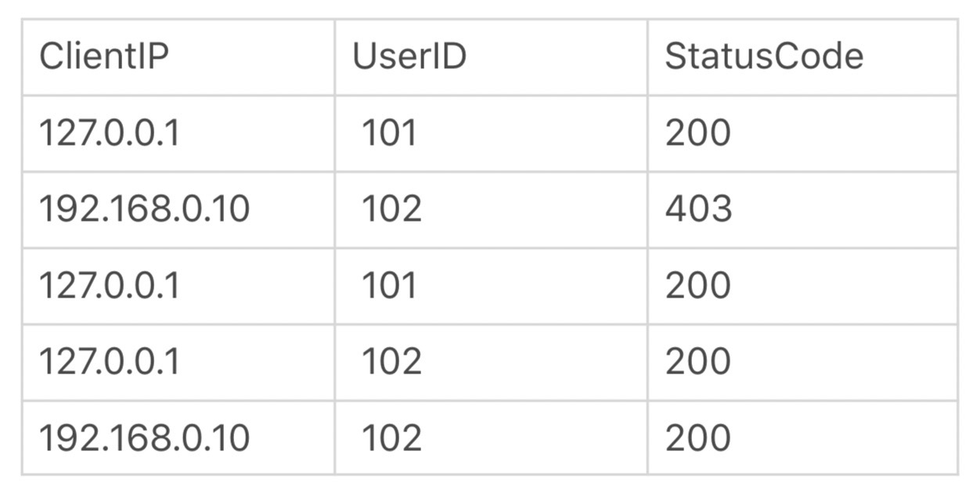Click 192.168.0.10 in the second data row
980x498 pixels.
tap(144, 210)
